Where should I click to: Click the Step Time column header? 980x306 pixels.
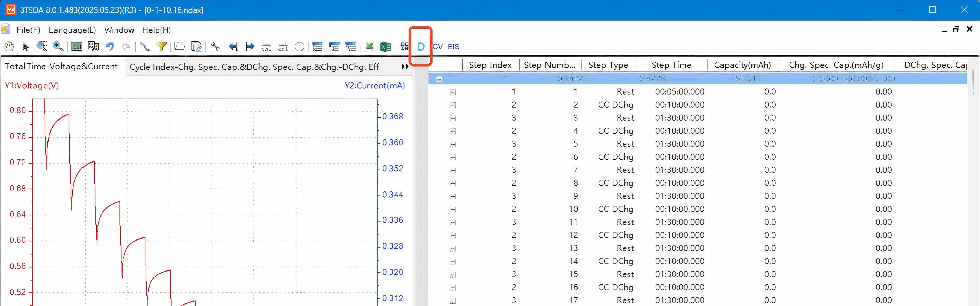[x=671, y=65]
